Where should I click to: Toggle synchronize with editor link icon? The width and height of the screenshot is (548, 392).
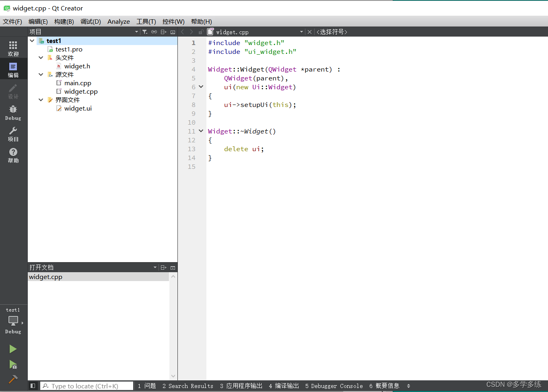154,32
